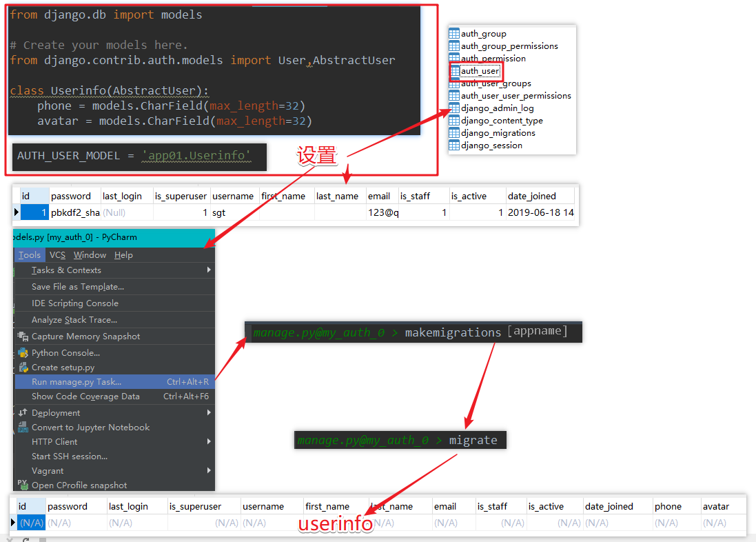The height and width of the screenshot is (542, 756).
Task: Open the Tools menu
Action: (x=30, y=255)
